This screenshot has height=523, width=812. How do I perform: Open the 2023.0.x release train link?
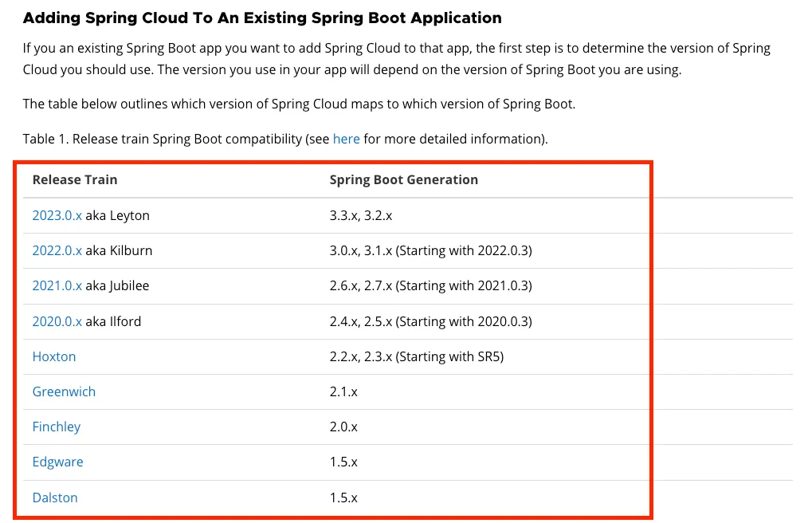click(x=57, y=215)
